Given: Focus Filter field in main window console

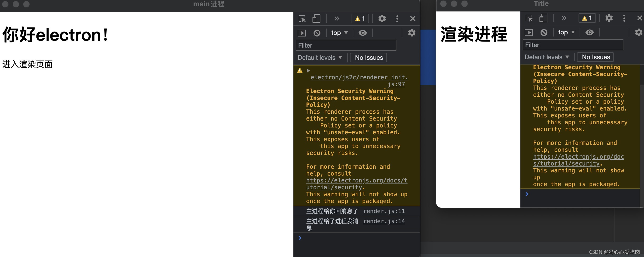Looking at the screenshot, I should point(346,45).
